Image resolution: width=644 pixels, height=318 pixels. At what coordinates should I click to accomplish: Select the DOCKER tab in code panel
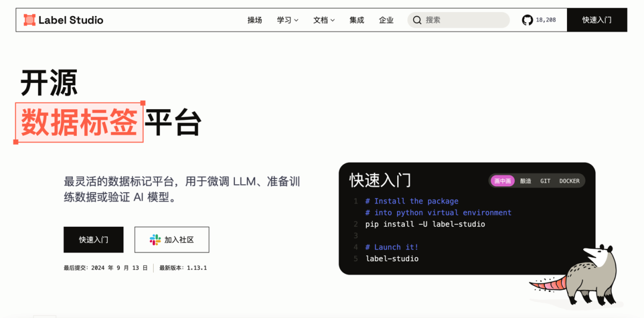(x=569, y=181)
